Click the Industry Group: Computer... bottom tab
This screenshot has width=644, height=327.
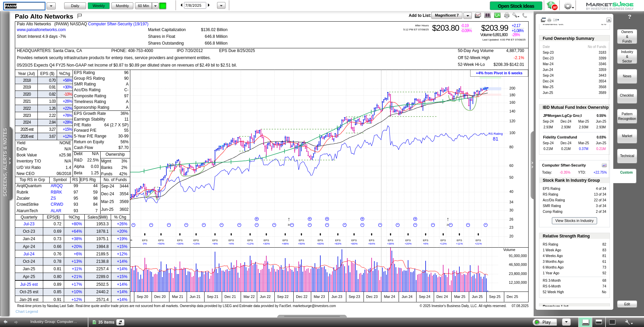54,322
